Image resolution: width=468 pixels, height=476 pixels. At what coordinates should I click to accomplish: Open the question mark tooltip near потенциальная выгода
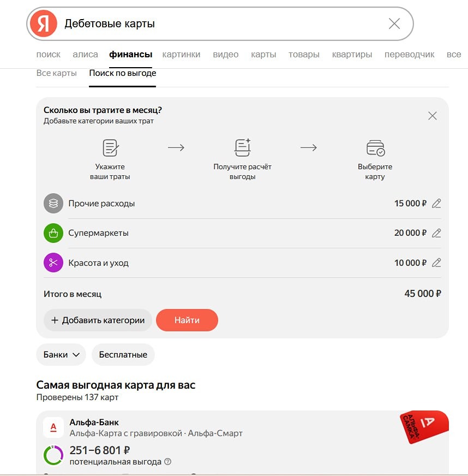coord(167,462)
